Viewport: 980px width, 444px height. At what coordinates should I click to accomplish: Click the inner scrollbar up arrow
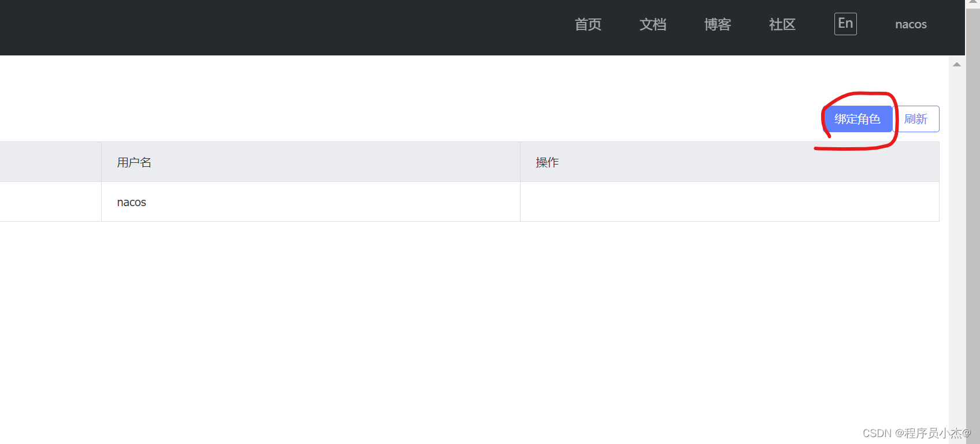tap(957, 65)
